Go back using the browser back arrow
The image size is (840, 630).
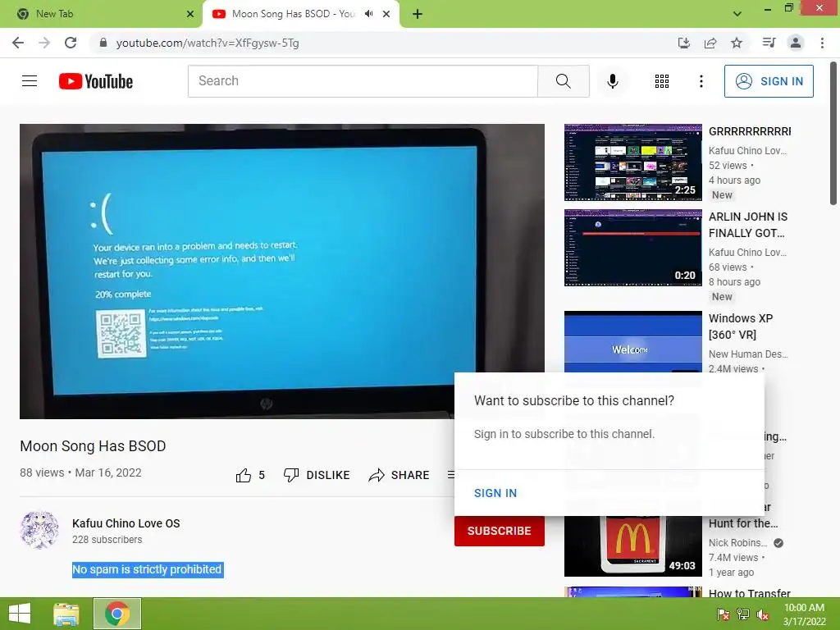point(18,43)
